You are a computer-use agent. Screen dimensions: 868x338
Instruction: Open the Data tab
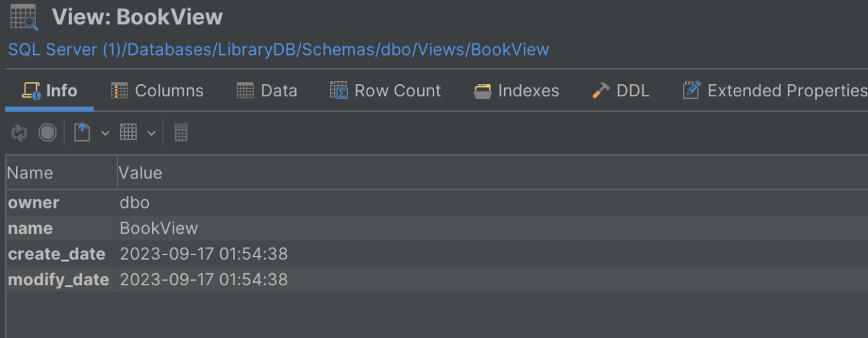click(x=267, y=91)
